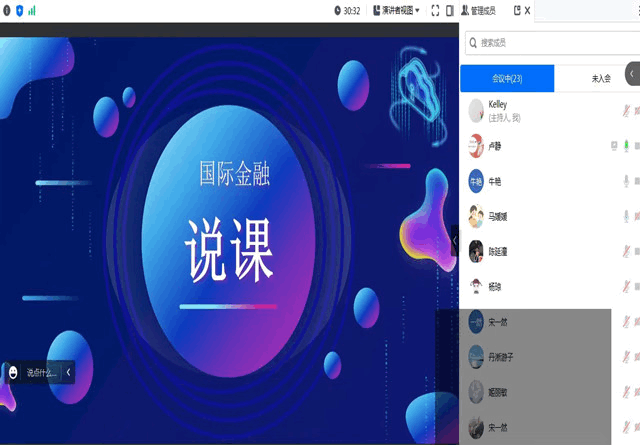Enter fullscreen using the brackets icon
The height and width of the screenshot is (445, 640).
pyautogui.click(x=435, y=11)
